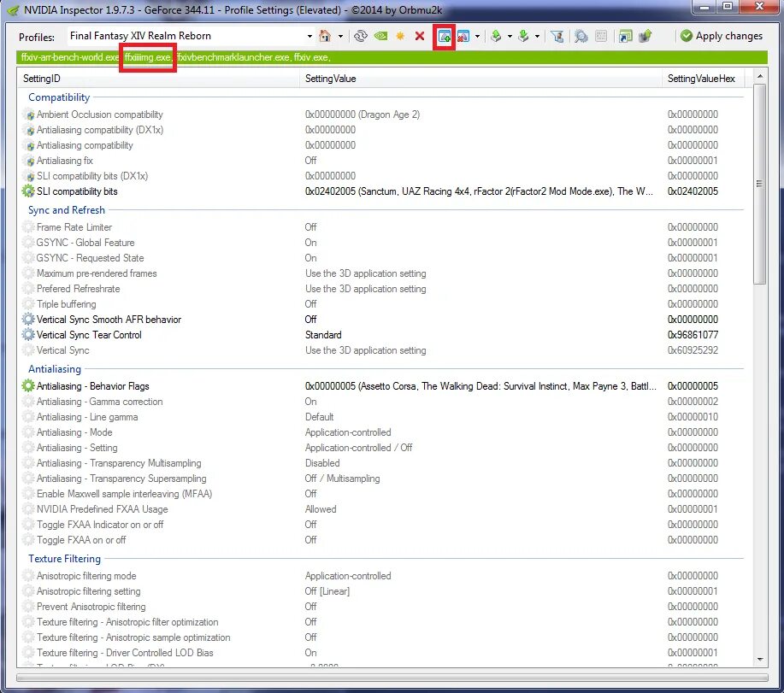Collapse the Texture Filtering group header
784x693 pixels.
click(x=64, y=559)
